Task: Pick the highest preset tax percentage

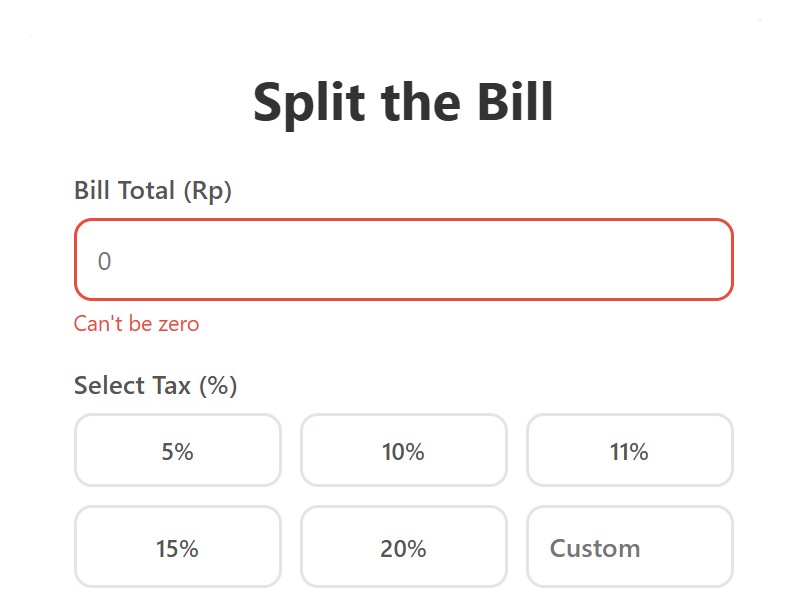Action: click(x=403, y=547)
